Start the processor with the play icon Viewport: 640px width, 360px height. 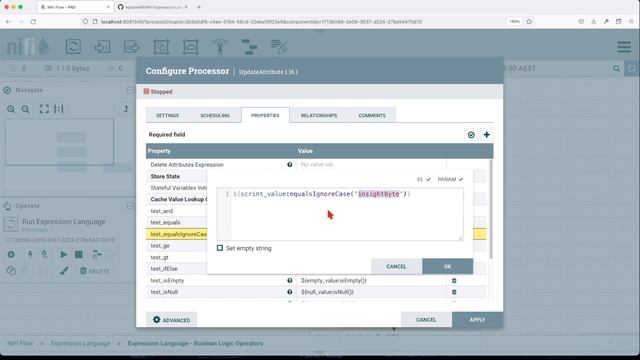(64, 254)
